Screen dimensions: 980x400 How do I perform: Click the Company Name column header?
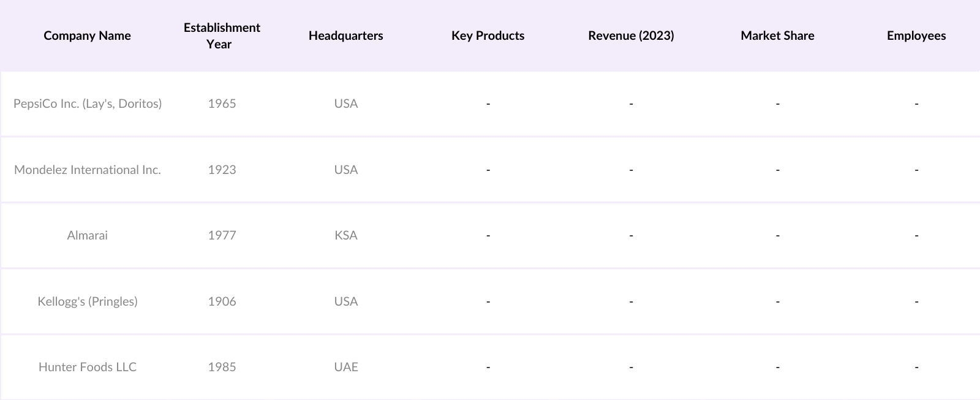point(87,36)
